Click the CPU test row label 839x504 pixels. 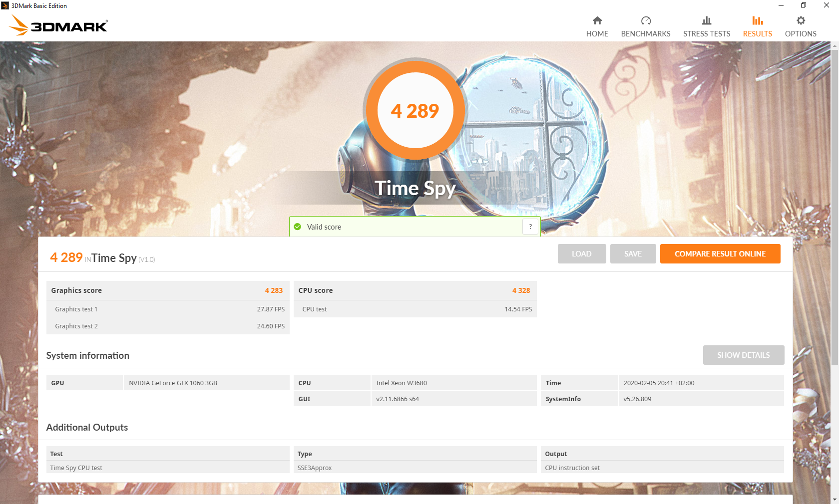315,309
